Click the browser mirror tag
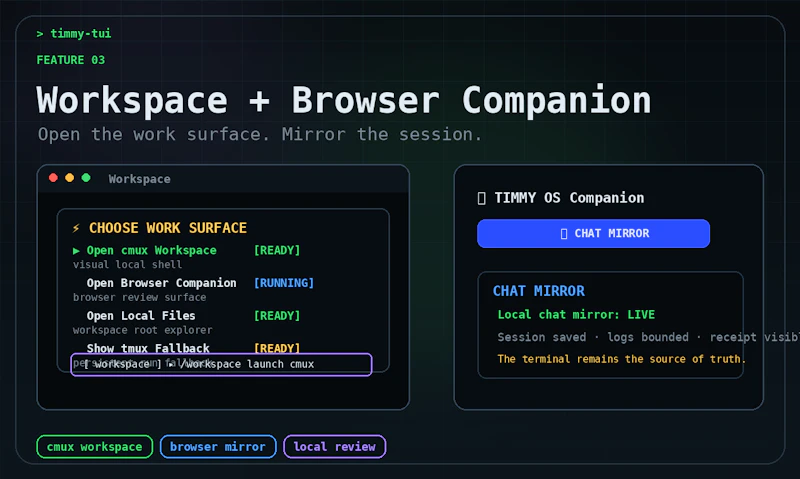Viewport: 800px width, 479px height. click(x=218, y=447)
